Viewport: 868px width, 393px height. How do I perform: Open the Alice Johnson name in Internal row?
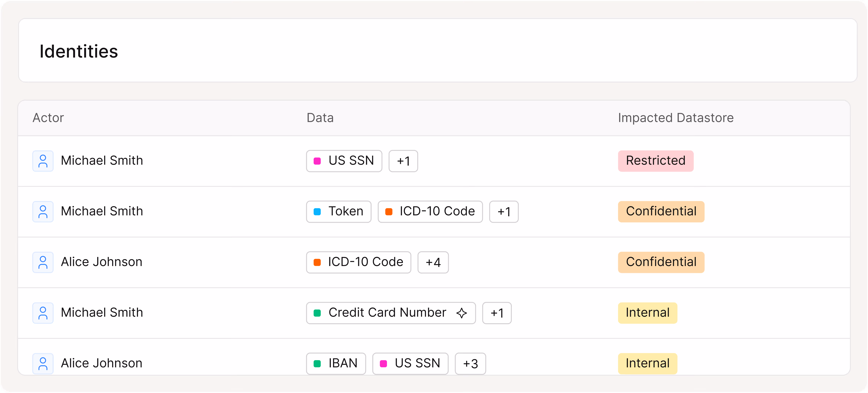(101, 363)
